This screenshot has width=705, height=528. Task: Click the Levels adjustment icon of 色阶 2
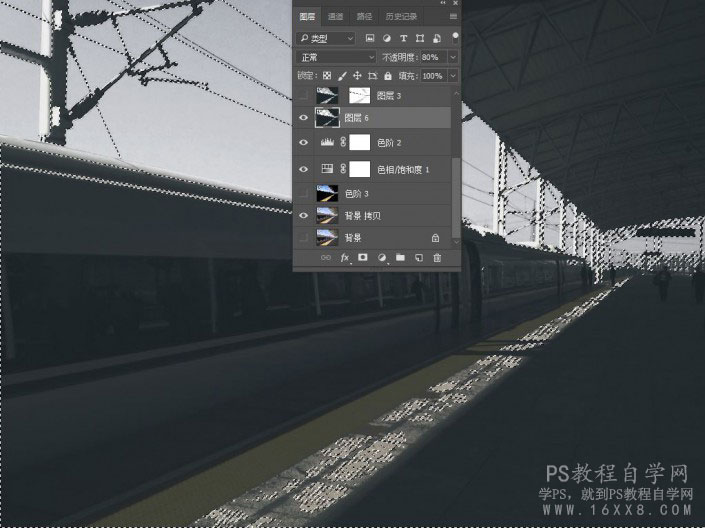tap(327, 143)
